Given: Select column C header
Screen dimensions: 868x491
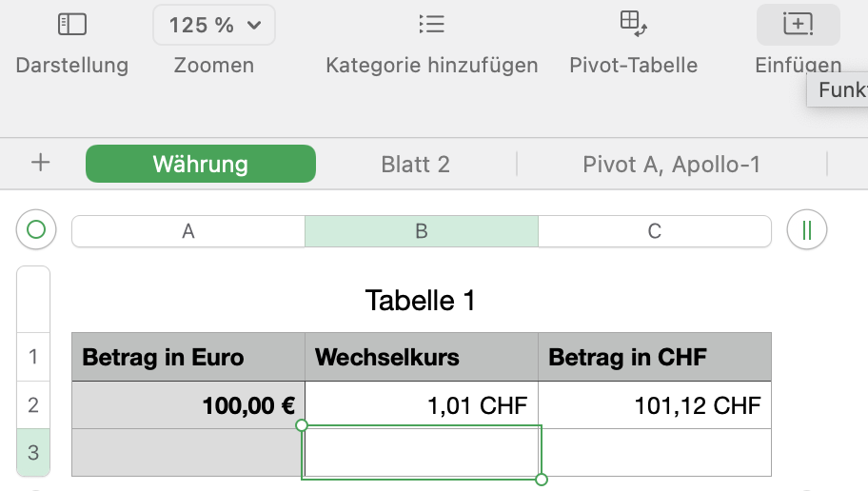Looking at the screenshot, I should click(x=654, y=231).
